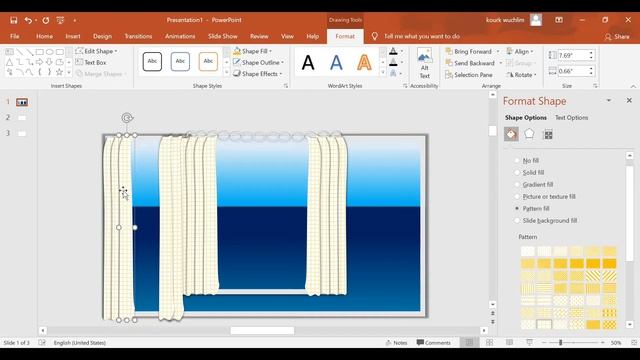Open Format Shape pane options arrow
The width and height of the screenshot is (640, 360).
pos(609,100)
